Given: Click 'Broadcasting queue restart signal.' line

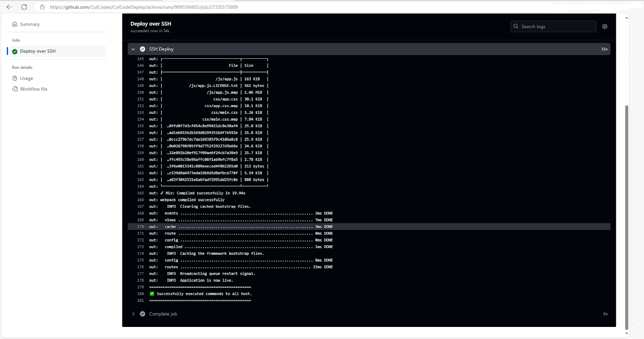Looking at the screenshot, I should pyautogui.click(x=218, y=274).
